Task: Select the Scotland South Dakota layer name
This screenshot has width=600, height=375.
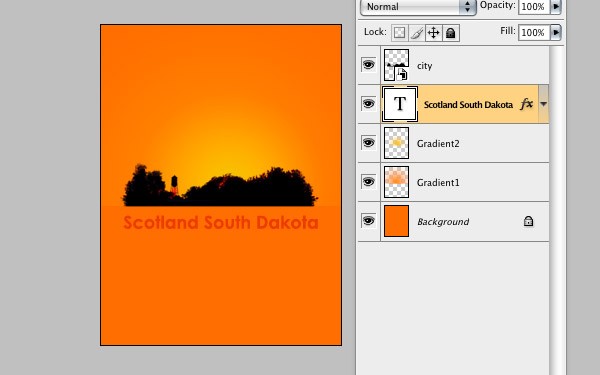Action: coord(468,104)
